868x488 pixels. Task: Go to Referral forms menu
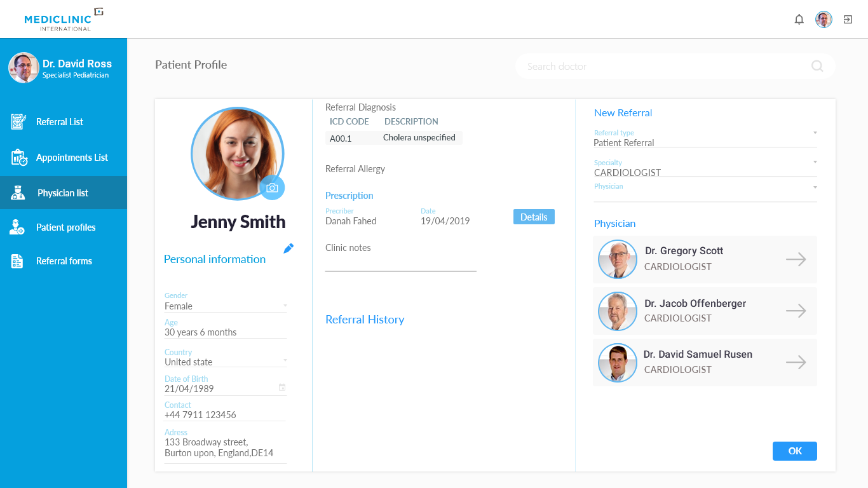point(64,261)
